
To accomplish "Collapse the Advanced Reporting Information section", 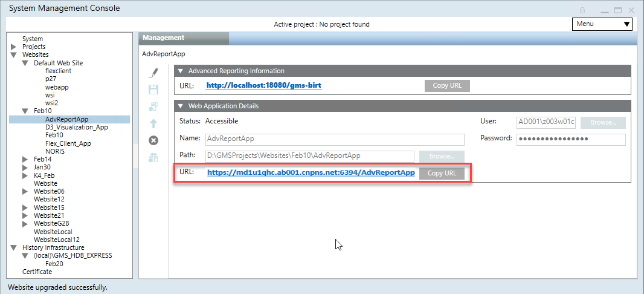I will [x=181, y=71].
